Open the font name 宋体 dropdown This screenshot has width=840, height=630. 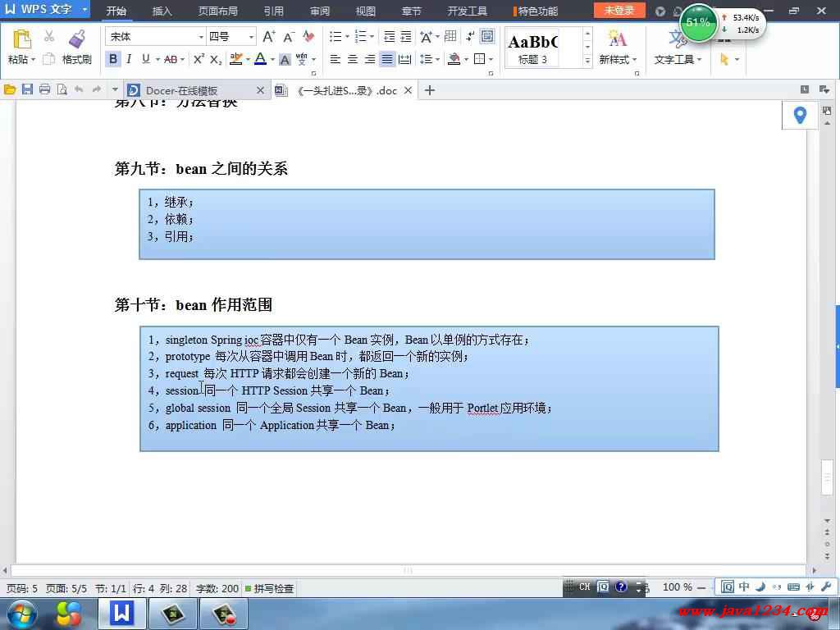click(201, 37)
